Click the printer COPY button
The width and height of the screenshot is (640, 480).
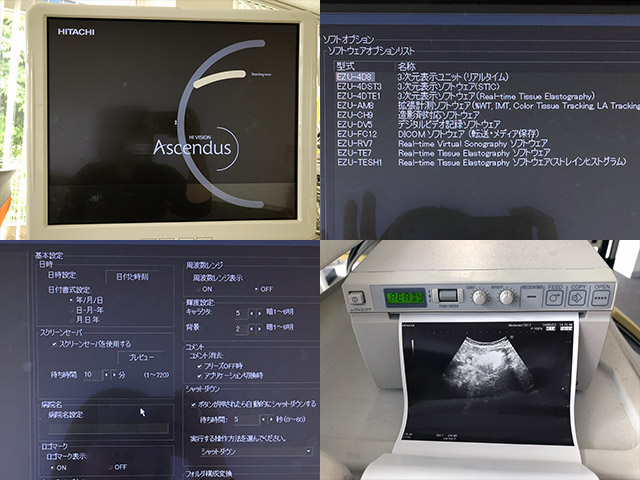click(578, 298)
